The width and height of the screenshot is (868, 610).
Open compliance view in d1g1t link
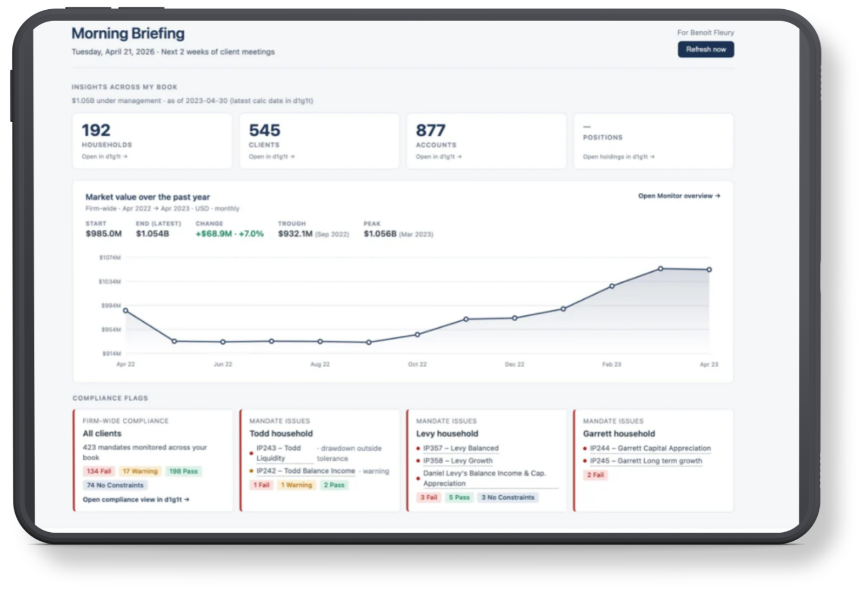tap(136, 499)
